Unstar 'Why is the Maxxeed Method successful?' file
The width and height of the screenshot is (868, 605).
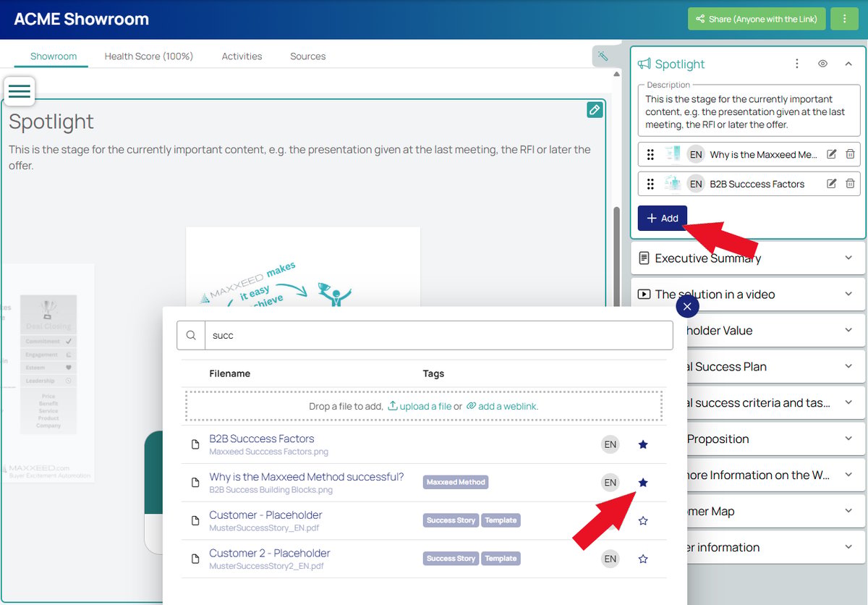[x=643, y=483]
